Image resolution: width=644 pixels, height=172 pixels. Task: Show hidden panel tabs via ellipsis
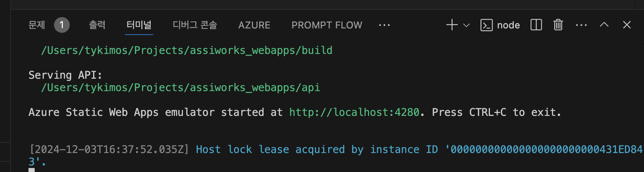coord(384,25)
